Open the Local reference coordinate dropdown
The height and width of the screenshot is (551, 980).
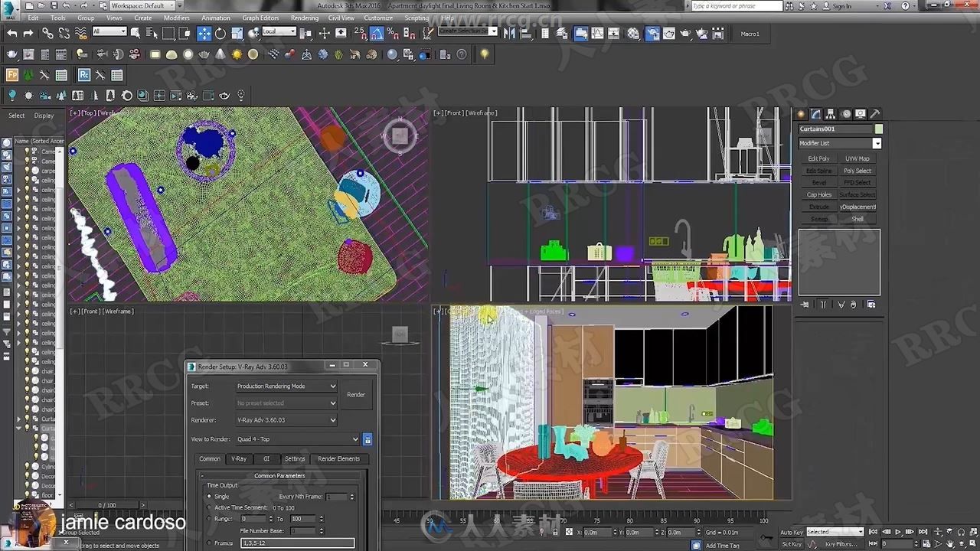(279, 31)
